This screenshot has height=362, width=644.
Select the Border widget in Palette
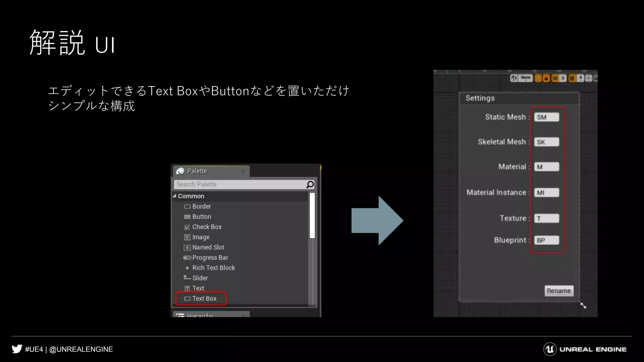pos(197,206)
